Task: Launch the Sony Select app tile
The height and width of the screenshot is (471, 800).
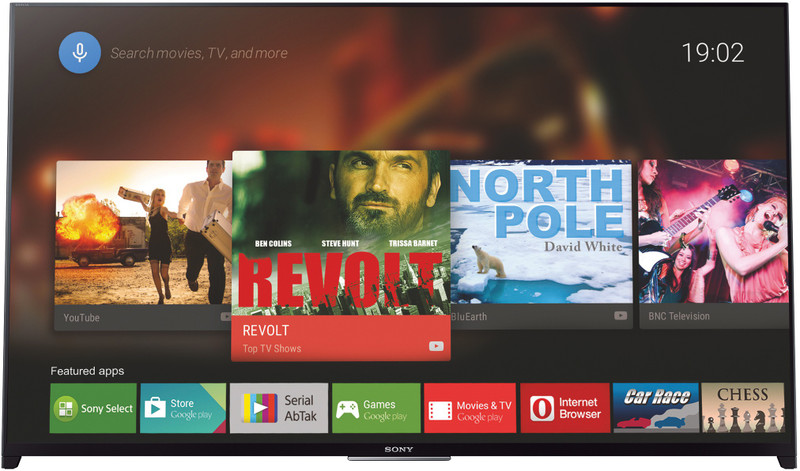Action: click(x=93, y=408)
